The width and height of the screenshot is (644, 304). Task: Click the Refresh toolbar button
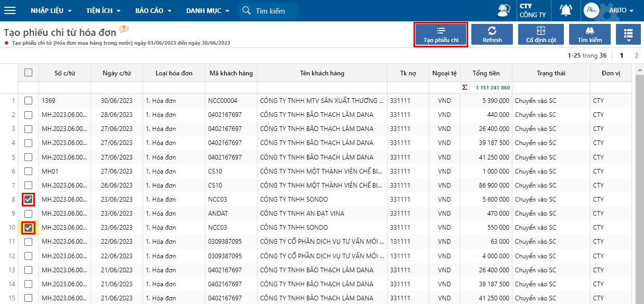[492, 34]
